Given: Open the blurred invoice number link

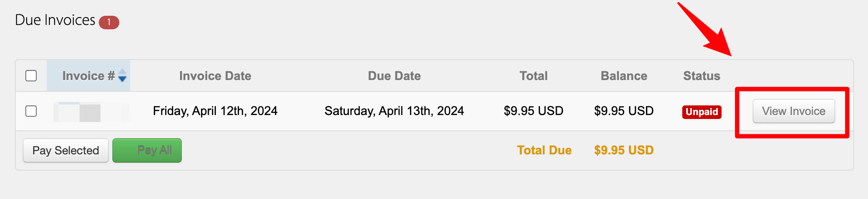Looking at the screenshot, I should [91, 112].
